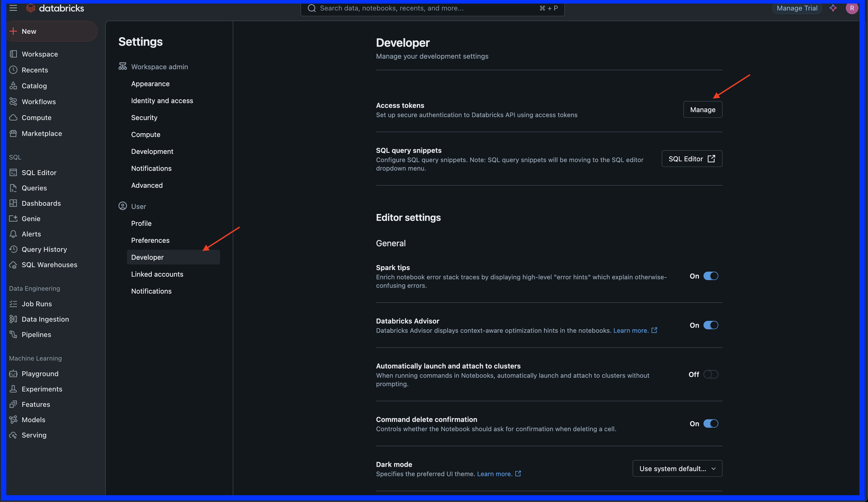
Task: Click the user avatar icon
Action: pyautogui.click(x=851, y=8)
